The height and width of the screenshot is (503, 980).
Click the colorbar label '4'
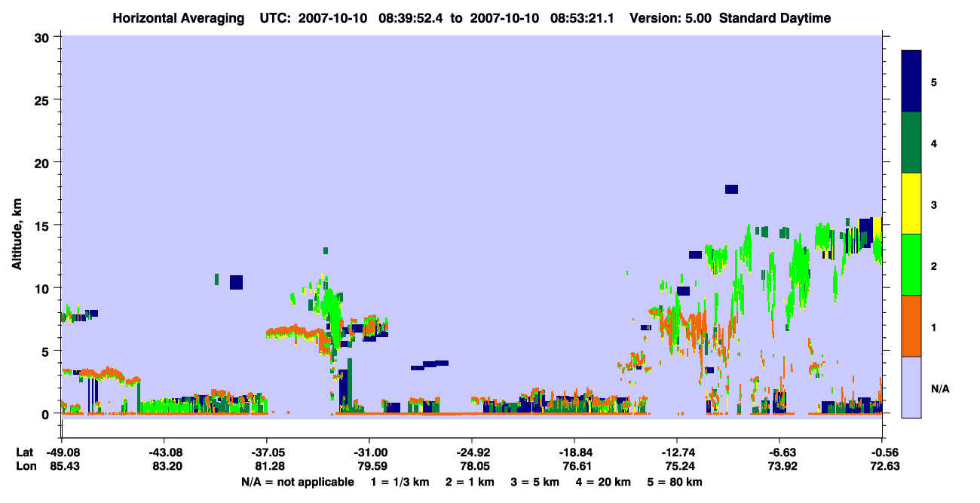[933, 143]
